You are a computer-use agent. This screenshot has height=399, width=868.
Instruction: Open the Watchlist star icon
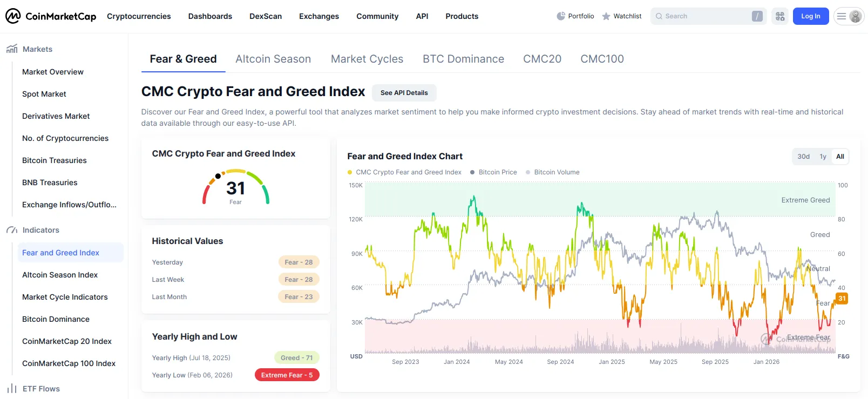pyautogui.click(x=606, y=16)
